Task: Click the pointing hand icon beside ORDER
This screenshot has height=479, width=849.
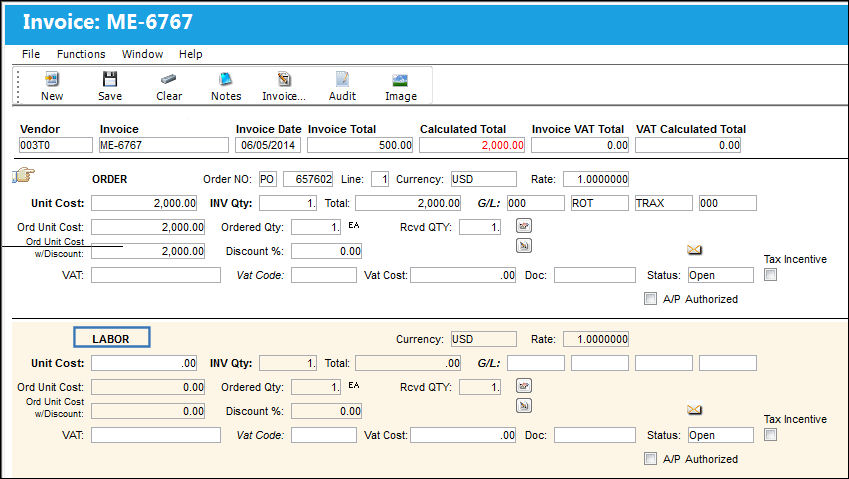Action: [23, 175]
